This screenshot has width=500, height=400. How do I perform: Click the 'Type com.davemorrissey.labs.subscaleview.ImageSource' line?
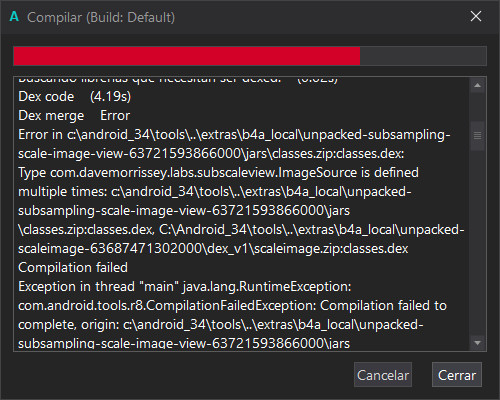(218, 173)
